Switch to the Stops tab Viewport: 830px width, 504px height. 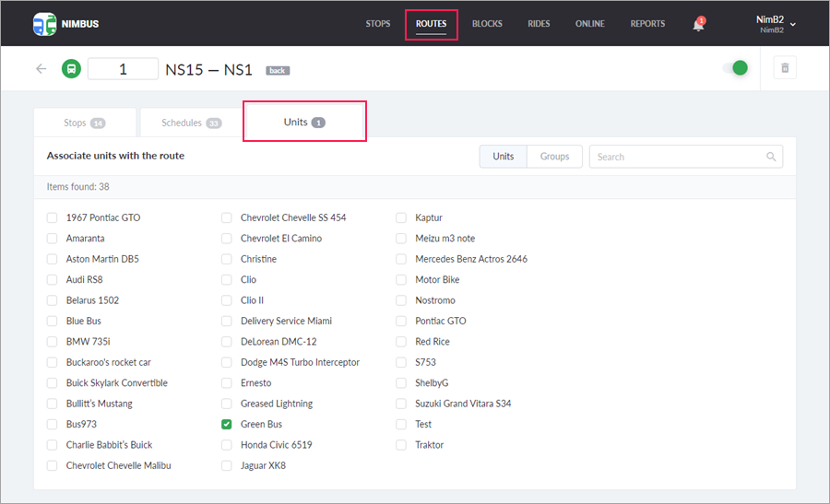84,123
